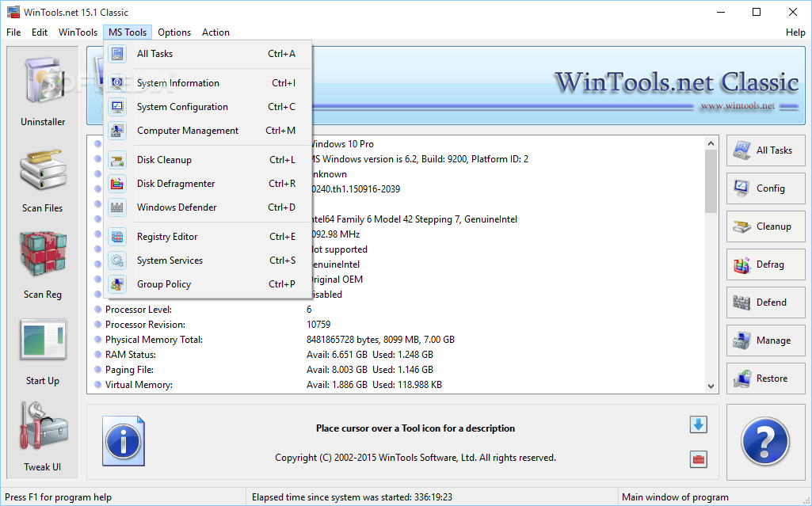Click the Restore side button

tap(765, 379)
